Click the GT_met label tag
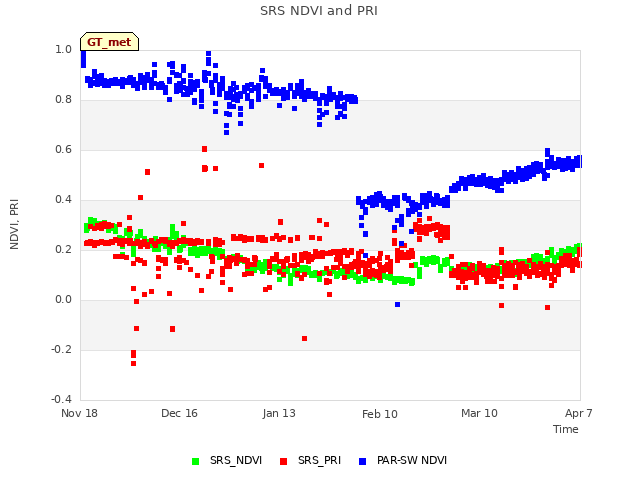 tap(109, 42)
